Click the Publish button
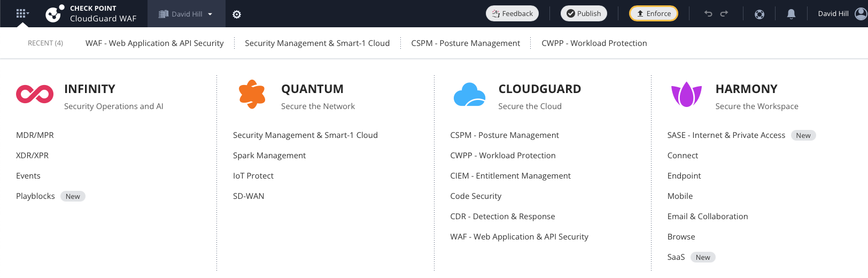 (584, 13)
